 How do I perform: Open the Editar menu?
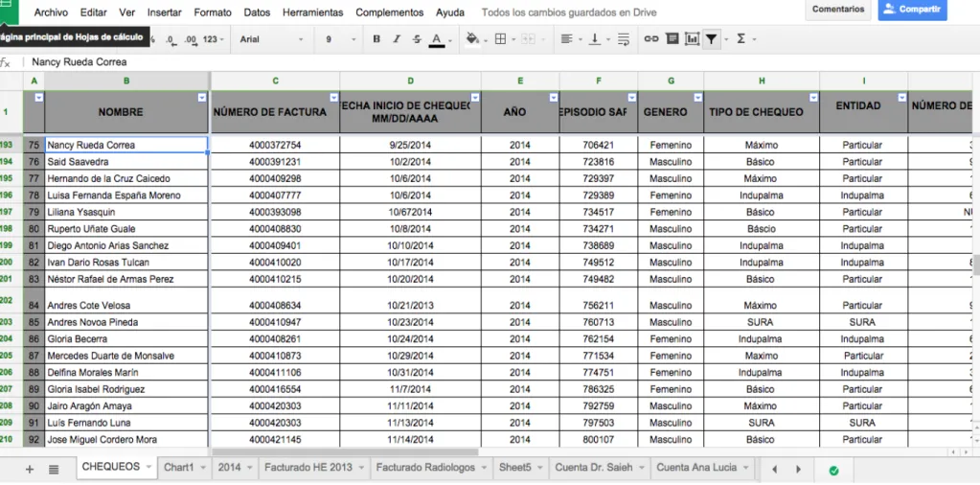pyautogui.click(x=94, y=12)
